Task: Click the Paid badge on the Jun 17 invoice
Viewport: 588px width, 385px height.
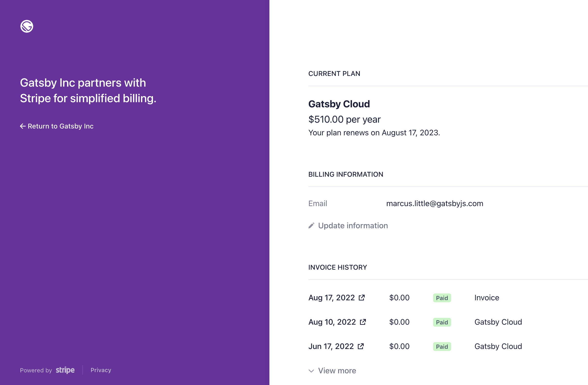Action: [442, 347]
